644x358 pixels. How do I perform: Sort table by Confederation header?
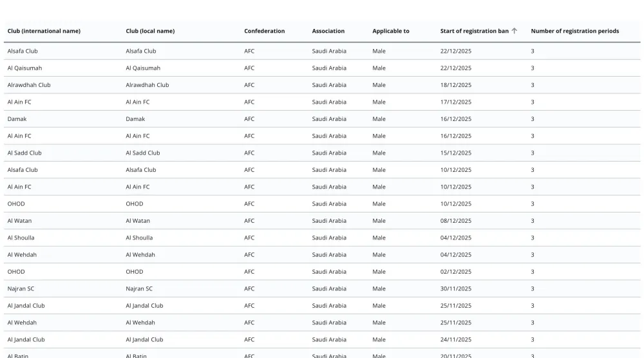264,31
